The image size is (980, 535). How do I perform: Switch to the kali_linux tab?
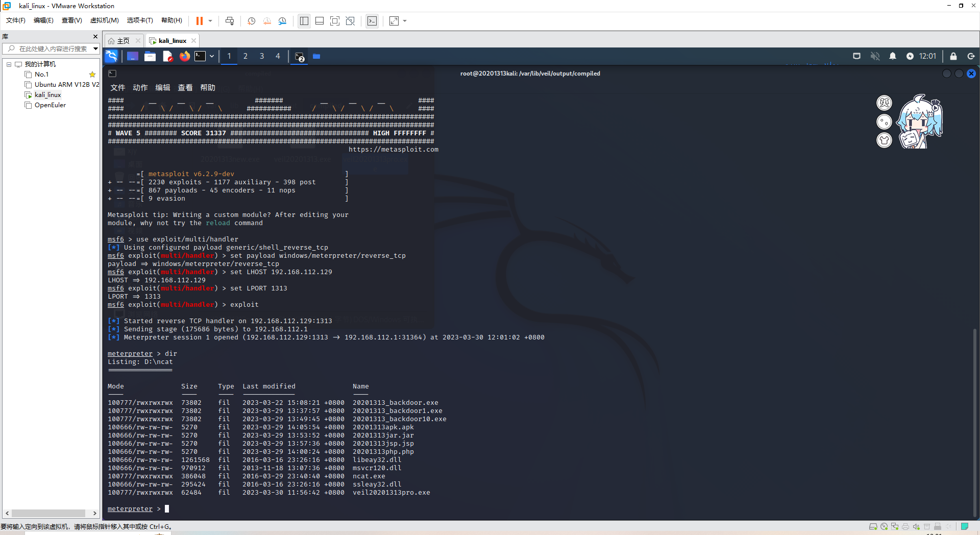coord(172,41)
